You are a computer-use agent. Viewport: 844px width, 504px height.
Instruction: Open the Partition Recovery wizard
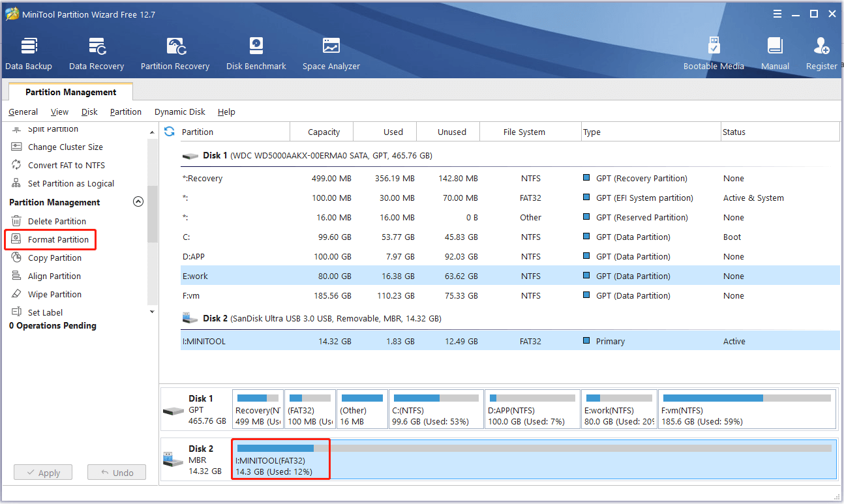pos(175,53)
